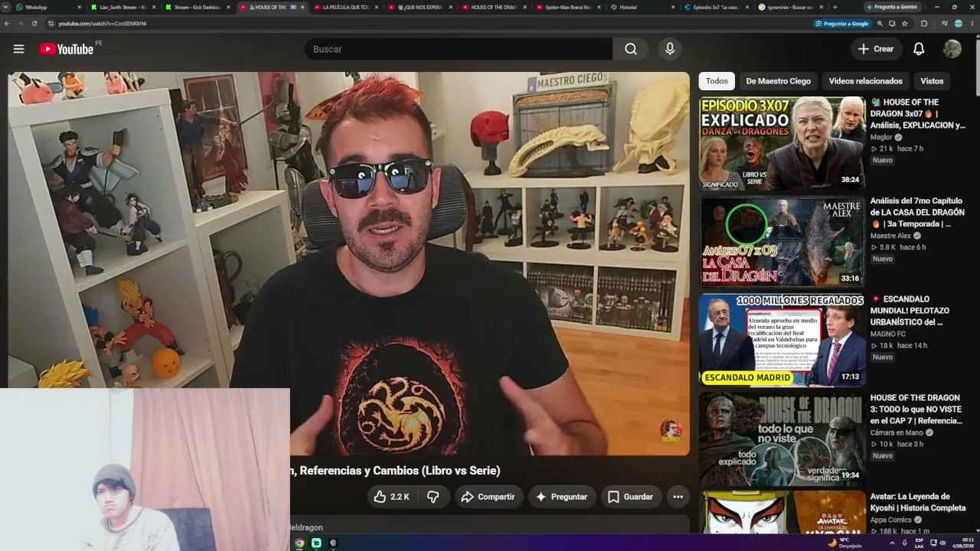
Task: Open the Avatar Kyoshi video thumbnail
Action: [x=782, y=512]
